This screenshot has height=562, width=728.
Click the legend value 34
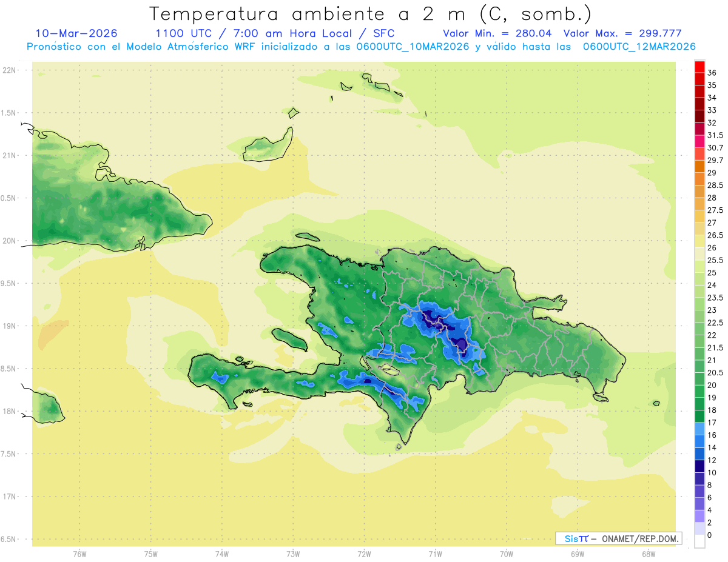[x=712, y=98]
